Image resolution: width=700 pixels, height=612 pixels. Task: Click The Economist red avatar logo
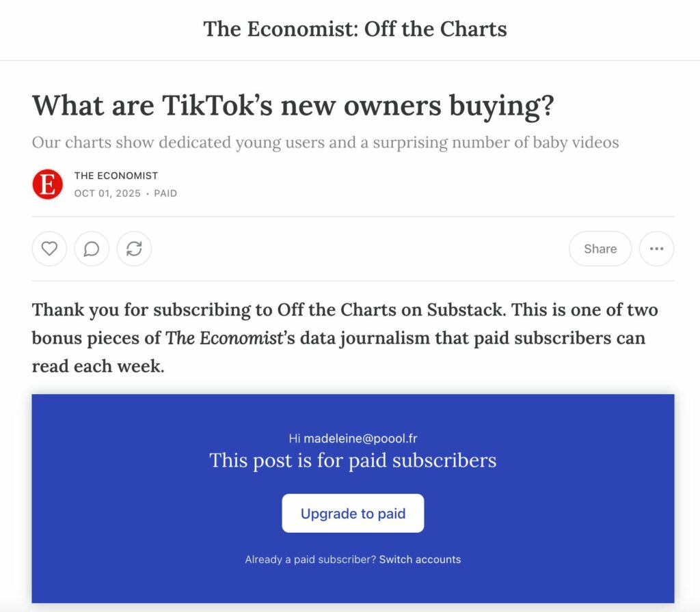pyautogui.click(x=48, y=184)
